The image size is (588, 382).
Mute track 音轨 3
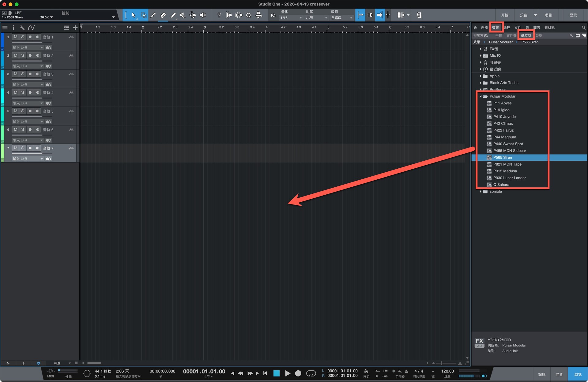[15, 74]
